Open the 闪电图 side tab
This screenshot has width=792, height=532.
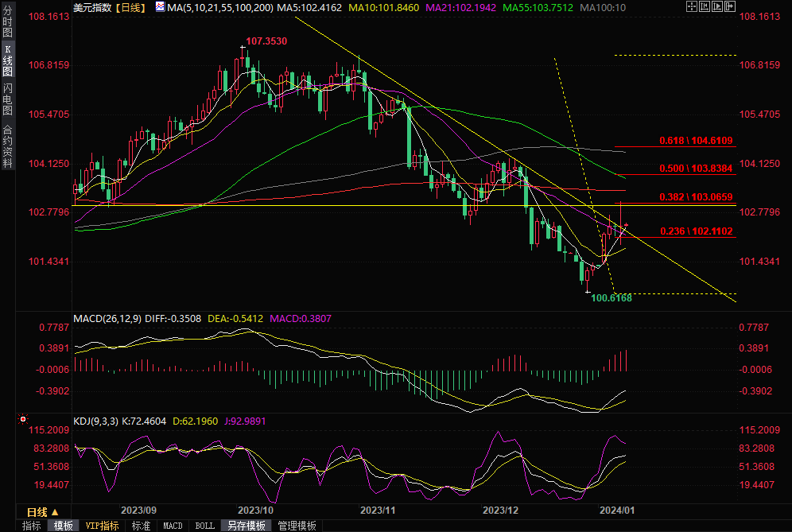pyautogui.click(x=8, y=99)
